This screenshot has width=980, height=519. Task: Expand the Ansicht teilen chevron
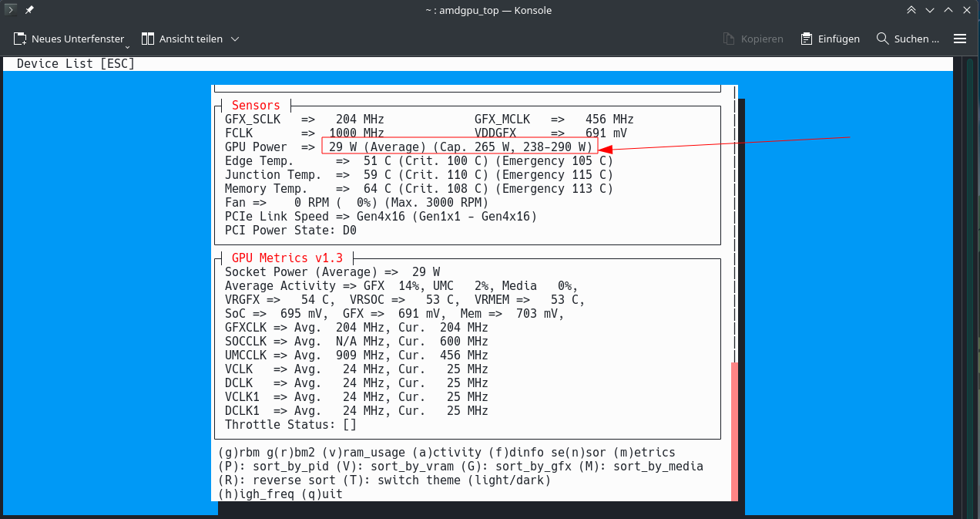(235, 39)
